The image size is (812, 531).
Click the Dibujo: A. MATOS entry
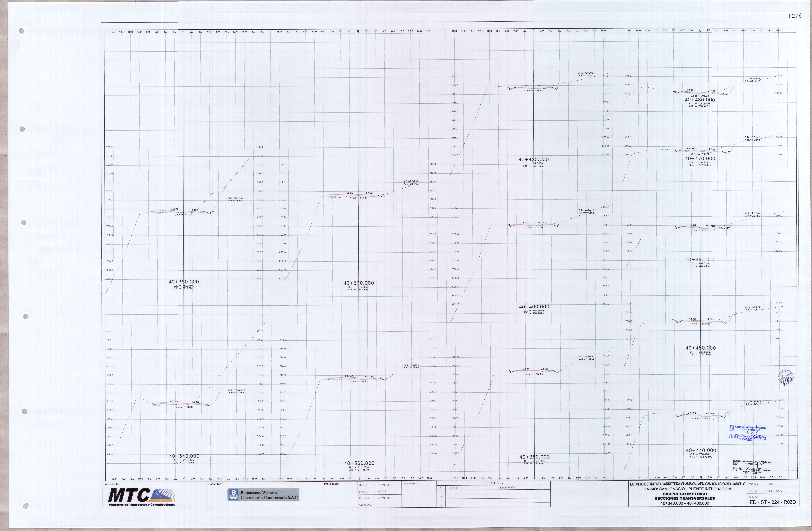(x=373, y=492)
